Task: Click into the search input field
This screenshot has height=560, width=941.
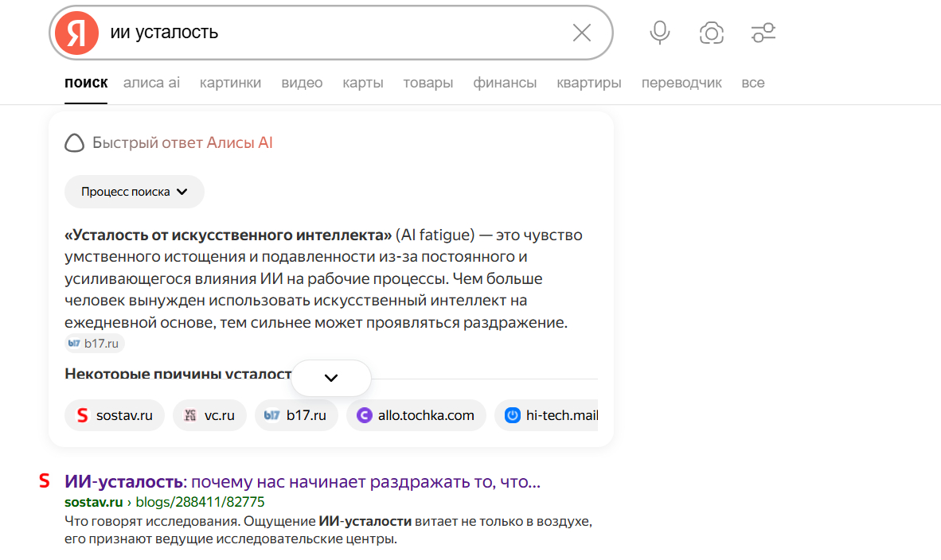Action: [x=334, y=33]
